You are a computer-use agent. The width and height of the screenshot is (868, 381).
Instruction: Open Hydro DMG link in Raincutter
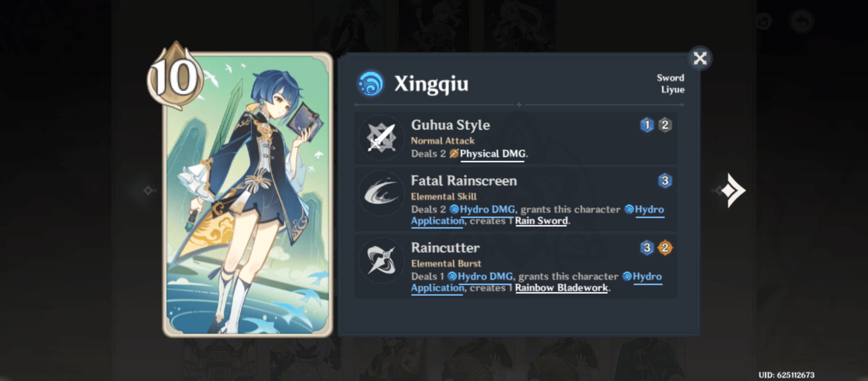pyautogui.click(x=480, y=277)
